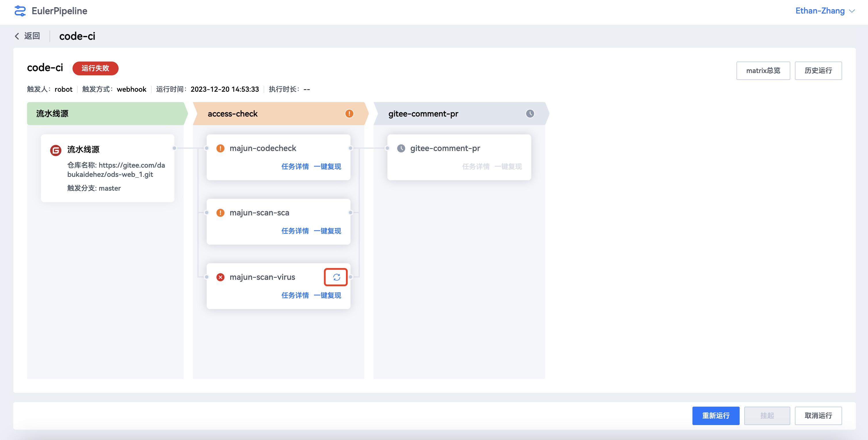Viewport: 868px width, 440px height.
Task: Open 任务详情 for majun-scan-virus
Action: [295, 295]
